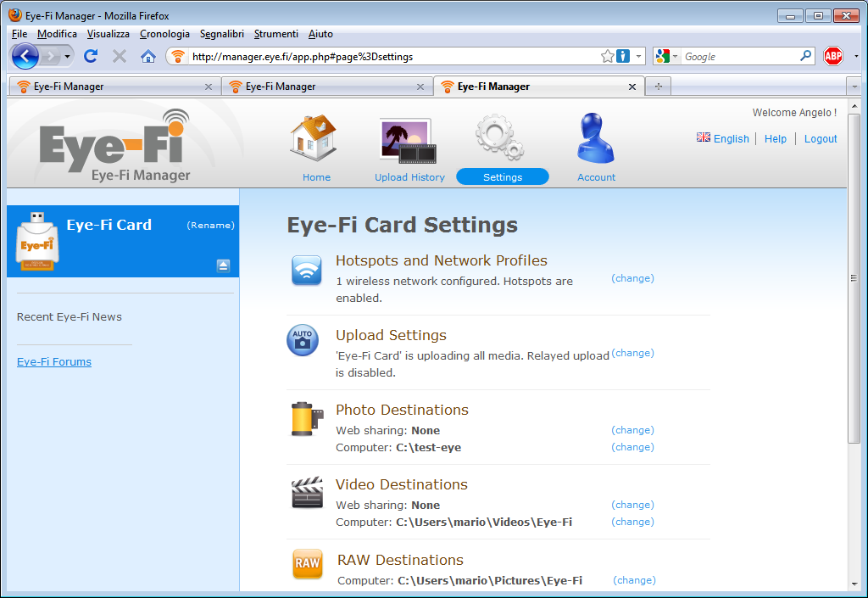This screenshot has width=868, height=598.
Task: Open the Segnalibri menu
Action: tap(221, 34)
